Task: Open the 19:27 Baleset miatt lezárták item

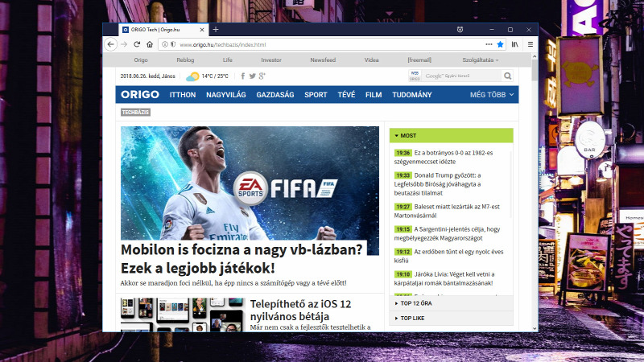Action: click(447, 211)
